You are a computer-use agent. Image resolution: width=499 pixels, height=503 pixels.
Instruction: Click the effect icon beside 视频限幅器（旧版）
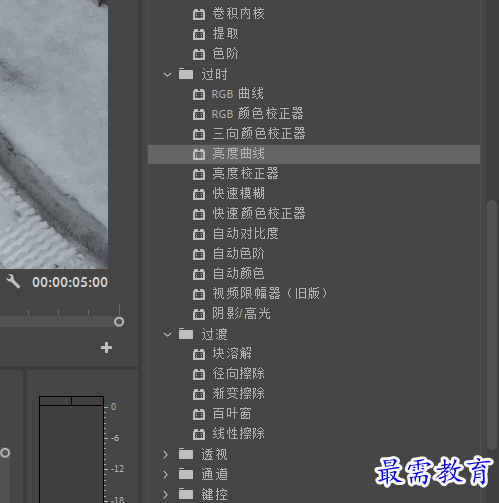point(199,294)
